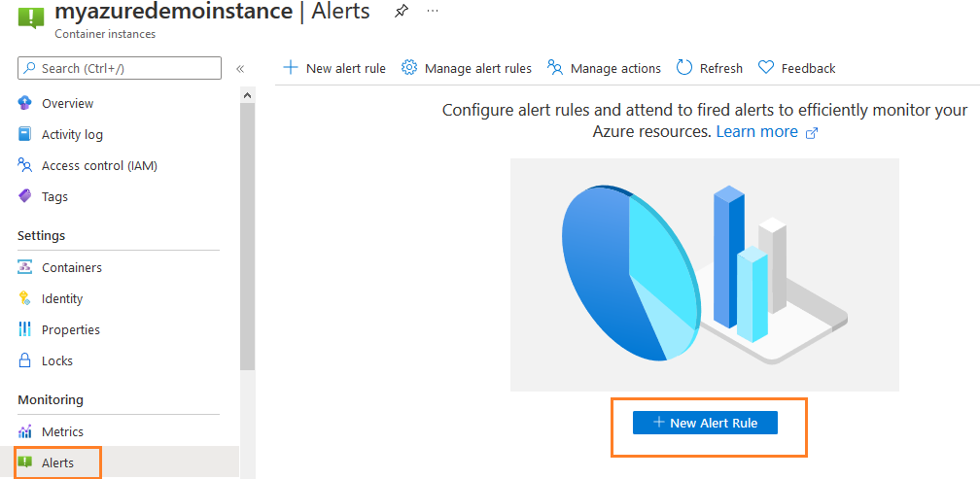
Task: Open Containers under Settings
Action: pos(71,267)
